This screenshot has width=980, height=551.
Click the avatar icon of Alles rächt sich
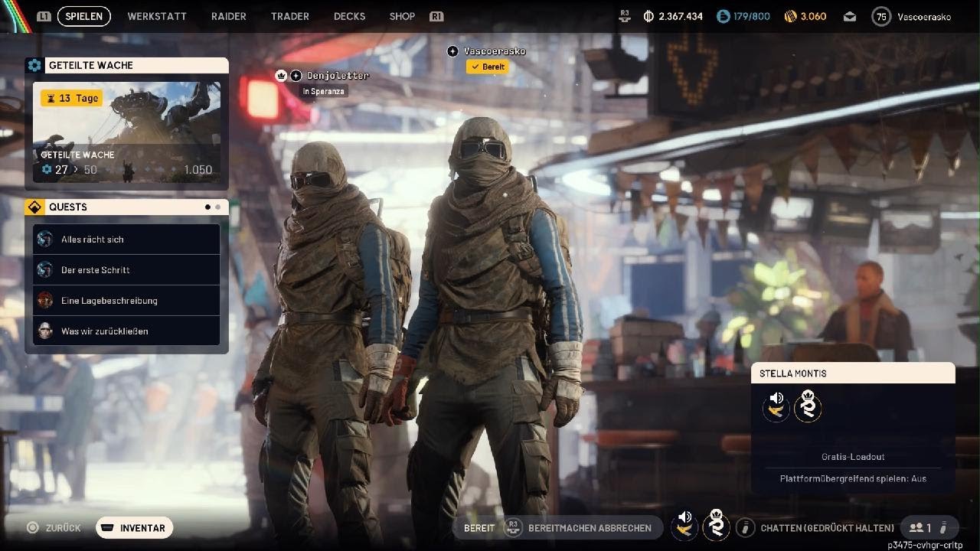(45, 240)
